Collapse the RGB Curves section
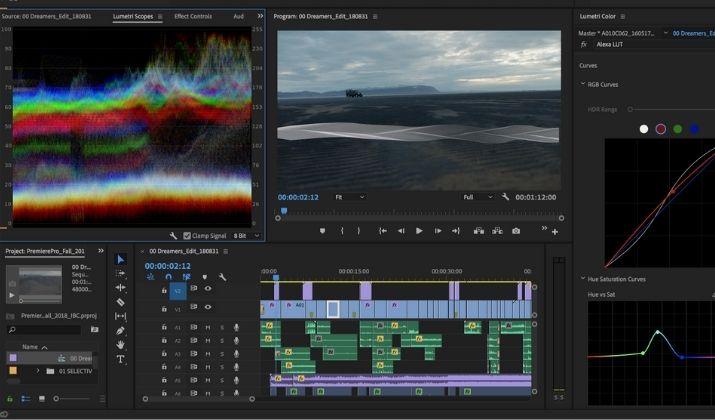Image resolution: width=715 pixels, height=420 pixels. (x=583, y=84)
